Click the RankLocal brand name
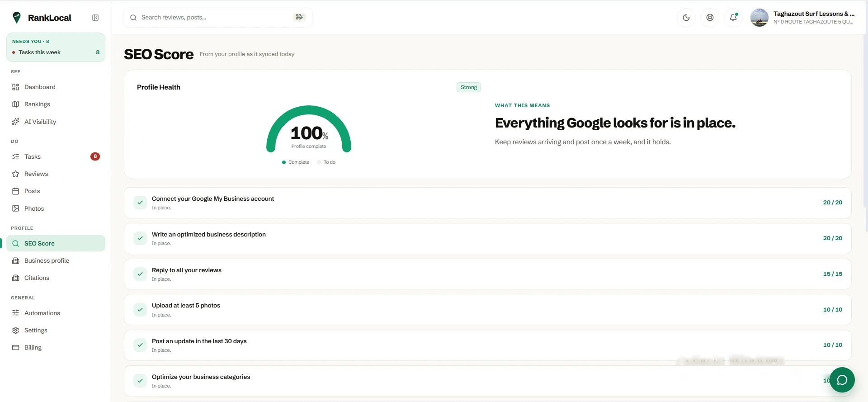This screenshot has width=868, height=402. (50, 18)
